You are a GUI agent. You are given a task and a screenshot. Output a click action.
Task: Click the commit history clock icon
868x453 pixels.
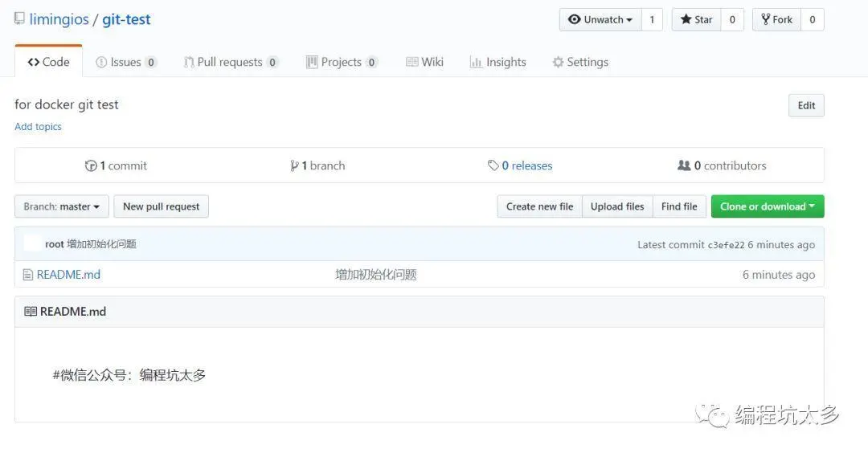click(91, 165)
